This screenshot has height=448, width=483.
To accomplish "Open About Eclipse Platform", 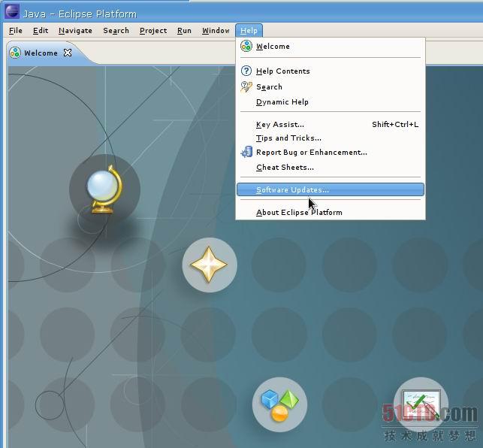I will 331,212.
